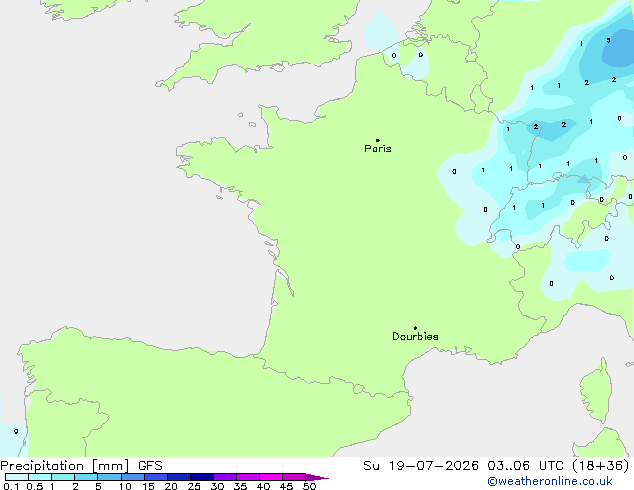634x490 pixels.
Task: Click the '0.5' legend value
Action: (35, 486)
